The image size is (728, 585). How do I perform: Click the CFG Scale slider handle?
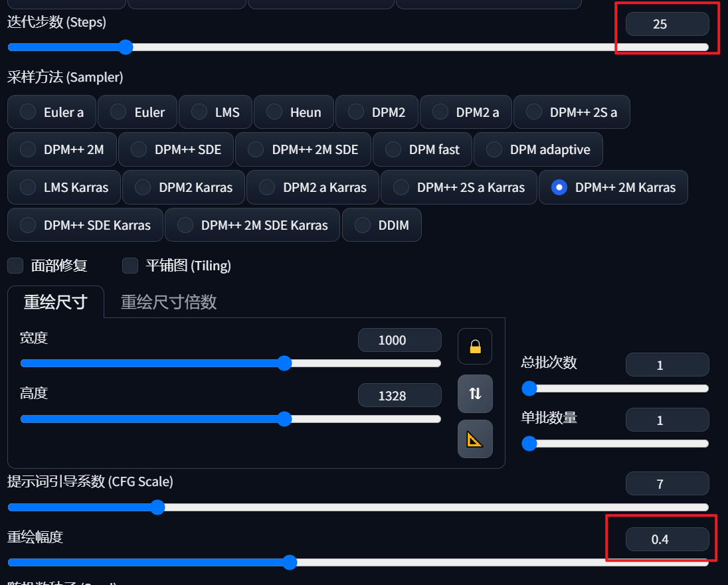click(157, 507)
